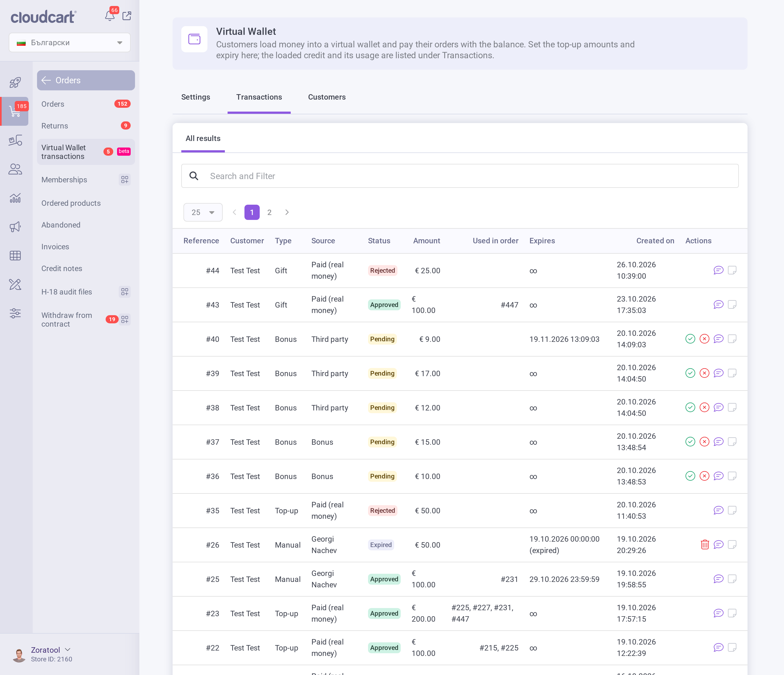This screenshot has height=675, width=784.
Task: Expand the Zoratool account menu
Action: coord(51,650)
